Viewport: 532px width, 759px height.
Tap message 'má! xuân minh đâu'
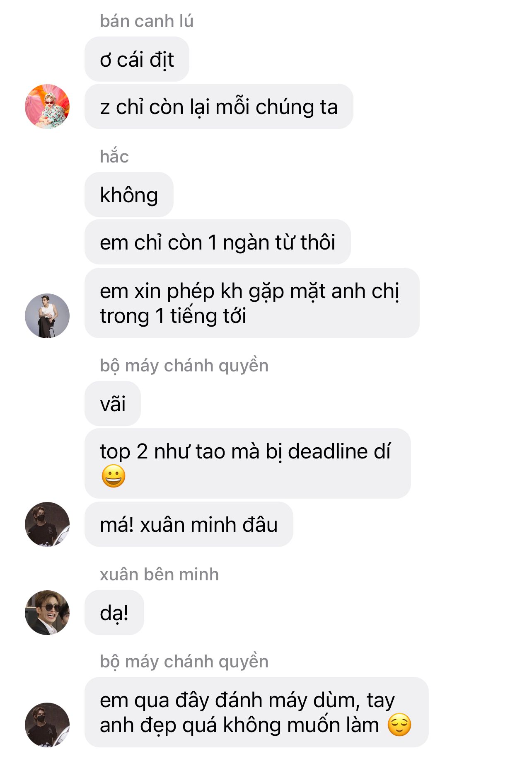pos(189,524)
